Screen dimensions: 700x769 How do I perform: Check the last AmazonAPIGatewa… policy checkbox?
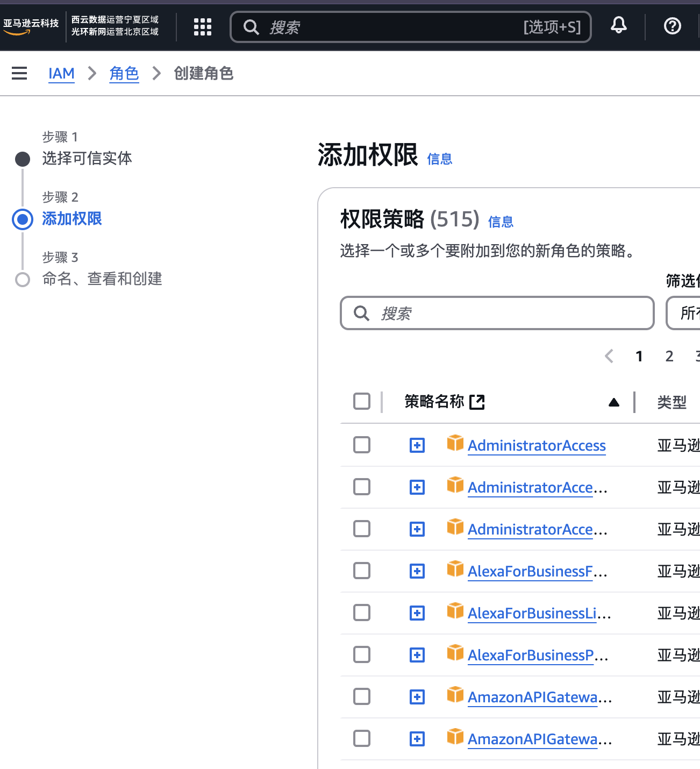pyautogui.click(x=362, y=738)
